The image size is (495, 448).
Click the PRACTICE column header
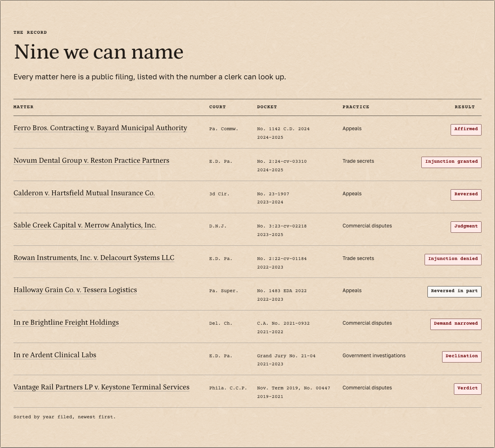point(356,107)
